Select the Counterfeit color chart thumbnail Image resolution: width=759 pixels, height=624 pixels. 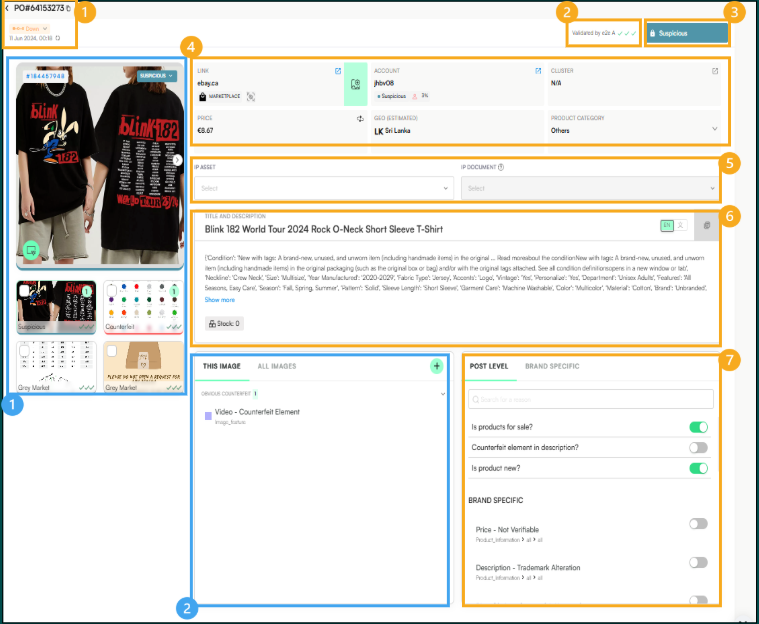143,307
